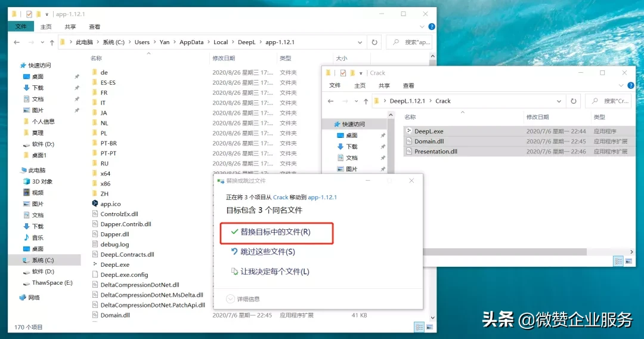
Task: Open recent locations dropdown in app-1.12.1 window
Action: point(42,42)
